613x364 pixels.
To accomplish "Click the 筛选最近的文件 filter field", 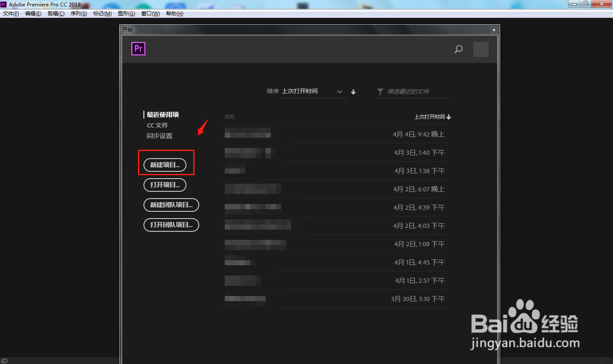I will pos(413,91).
